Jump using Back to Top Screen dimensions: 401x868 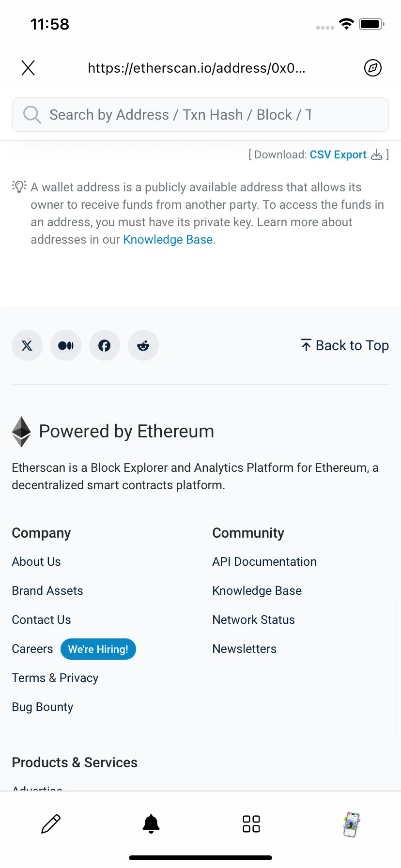coord(345,345)
